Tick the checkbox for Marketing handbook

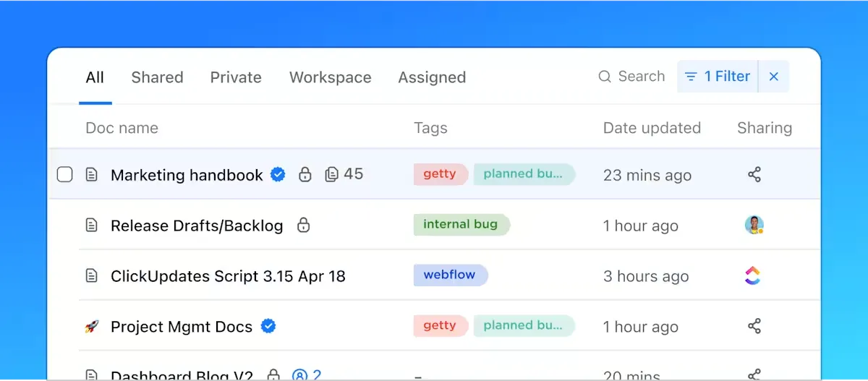[x=64, y=174]
